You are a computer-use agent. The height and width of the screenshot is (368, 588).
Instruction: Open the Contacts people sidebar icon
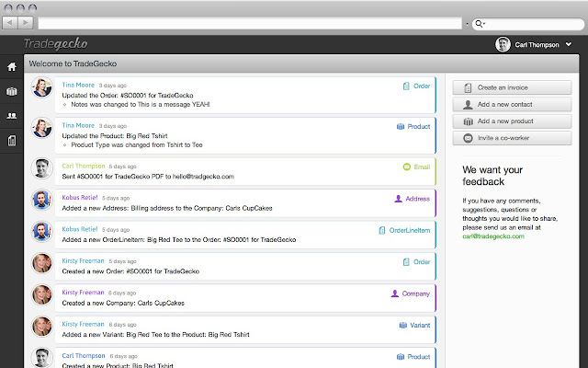[x=12, y=116]
